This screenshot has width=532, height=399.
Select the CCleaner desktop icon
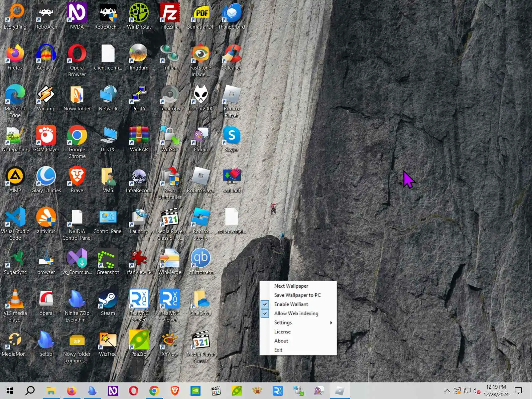tap(232, 57)
